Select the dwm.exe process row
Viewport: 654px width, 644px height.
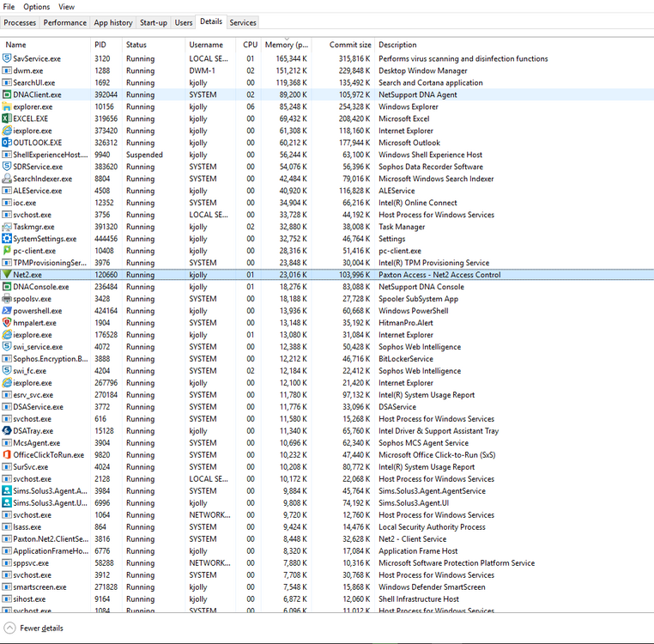pyautogui.click(x=327, y=70)
